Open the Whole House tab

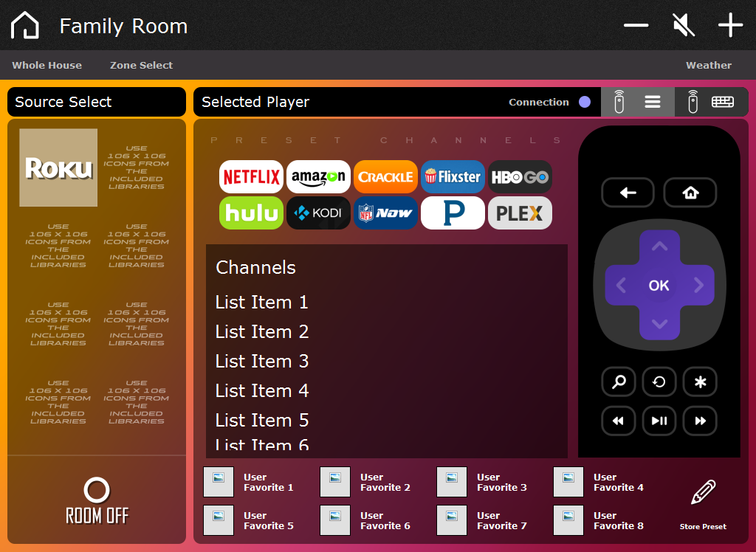pyautogui.click(x=47, y=65)
